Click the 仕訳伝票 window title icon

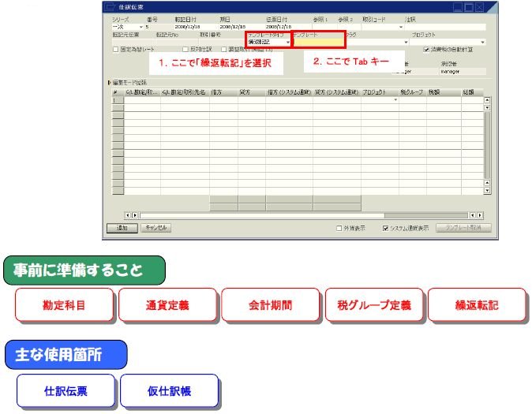pyautogui.click(x=111, y=7)
